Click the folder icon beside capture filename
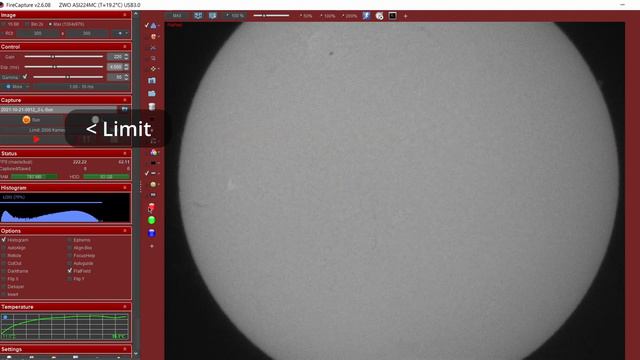This screenshot has height=360, width=640. (x=124, y=109)
